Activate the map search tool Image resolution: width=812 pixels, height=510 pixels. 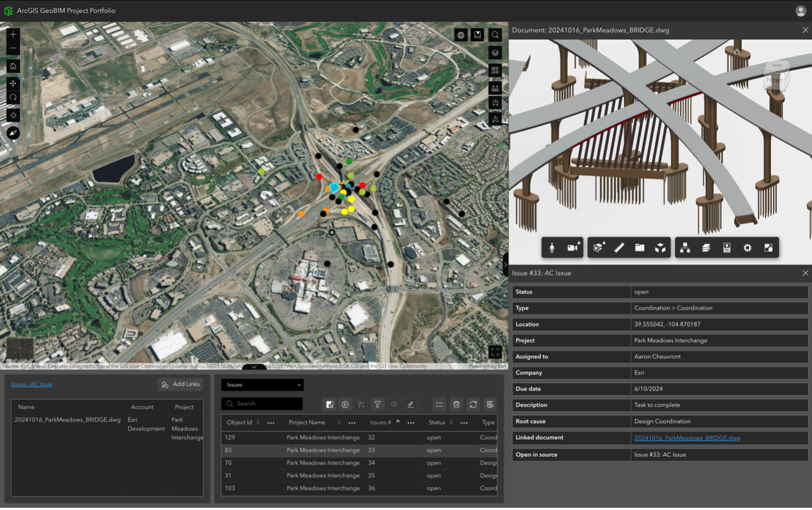tap(495, 35)
